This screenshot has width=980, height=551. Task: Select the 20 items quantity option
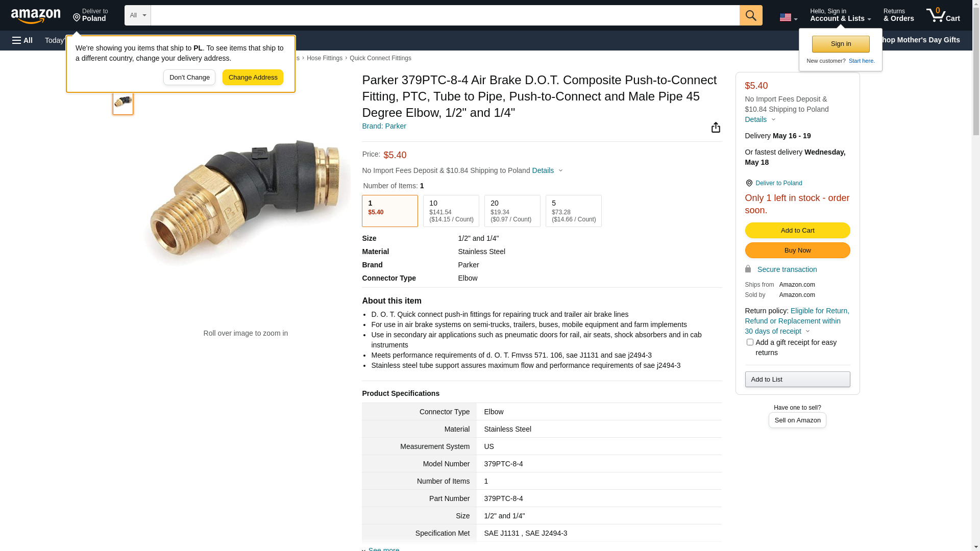pos(512,211)
